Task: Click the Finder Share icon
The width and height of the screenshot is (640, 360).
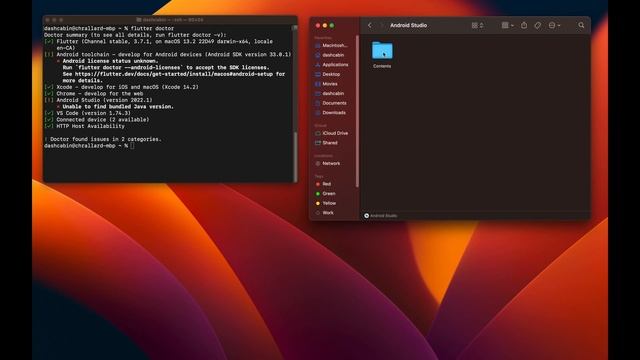Action: point(524,25)
